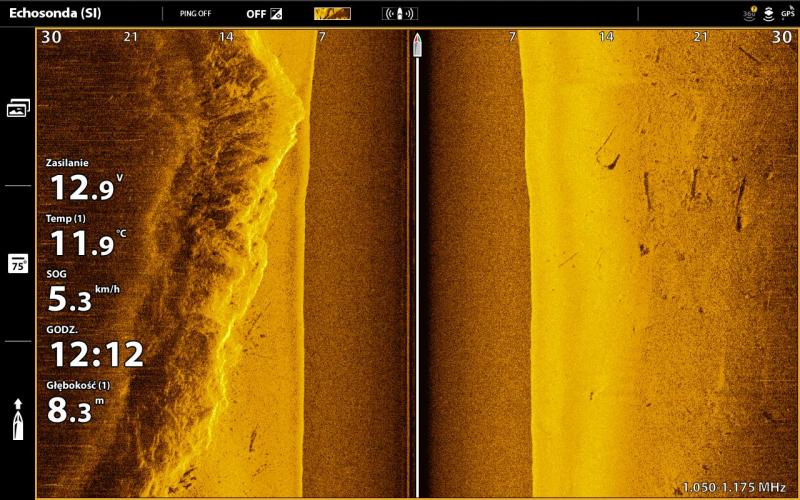Screen dimensions: 800x500
Task: Open the Echosonda (SI) view title
Action: click(x=54, y=14)
